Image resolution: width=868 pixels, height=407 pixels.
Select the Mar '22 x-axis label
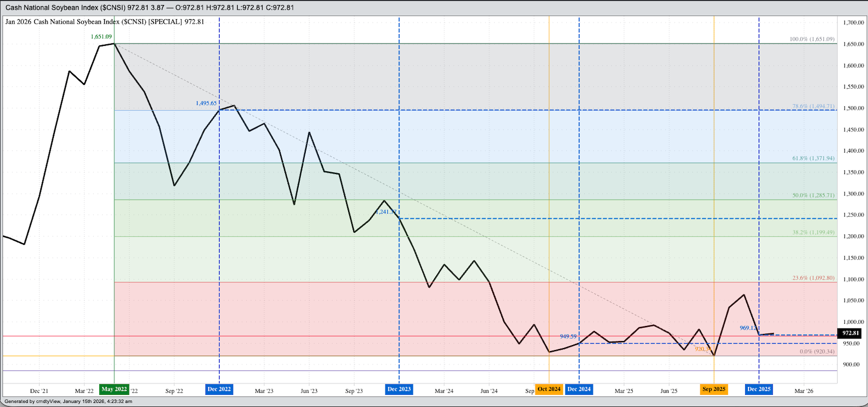(84, 391)
